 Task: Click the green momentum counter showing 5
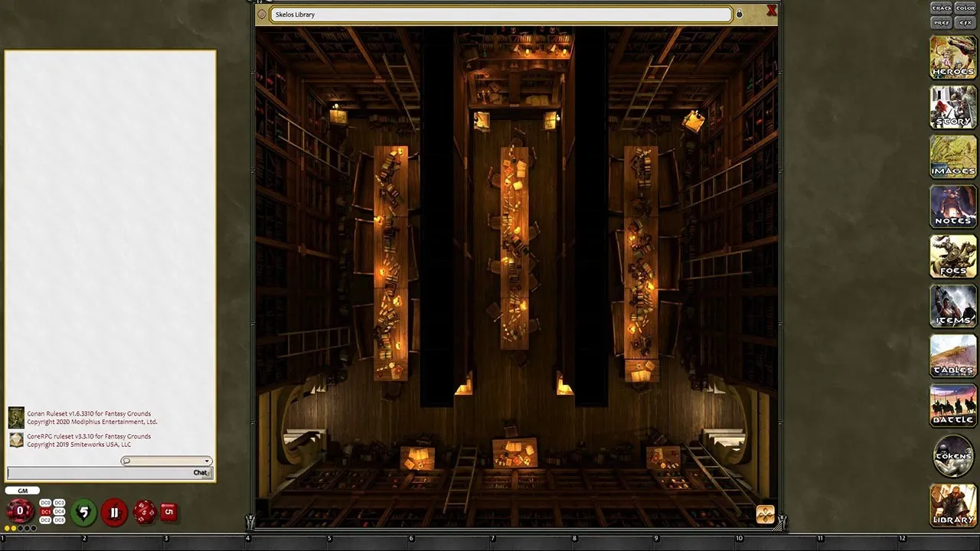tap(83, 512)
